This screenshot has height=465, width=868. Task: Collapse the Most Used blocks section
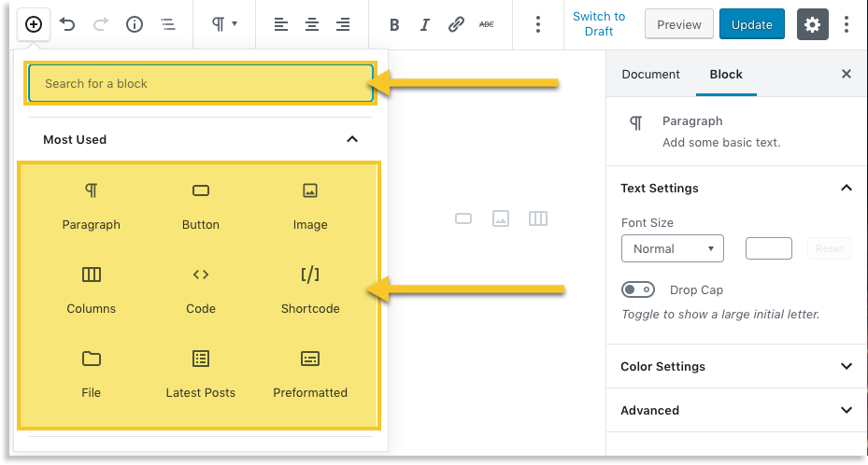352,139
